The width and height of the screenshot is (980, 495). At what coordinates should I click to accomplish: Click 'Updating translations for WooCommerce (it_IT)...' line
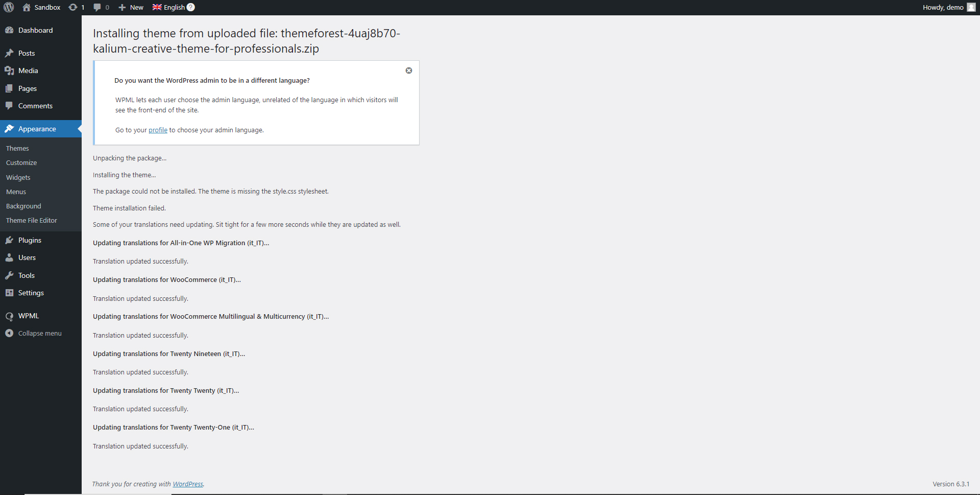[x=167, y=279]
